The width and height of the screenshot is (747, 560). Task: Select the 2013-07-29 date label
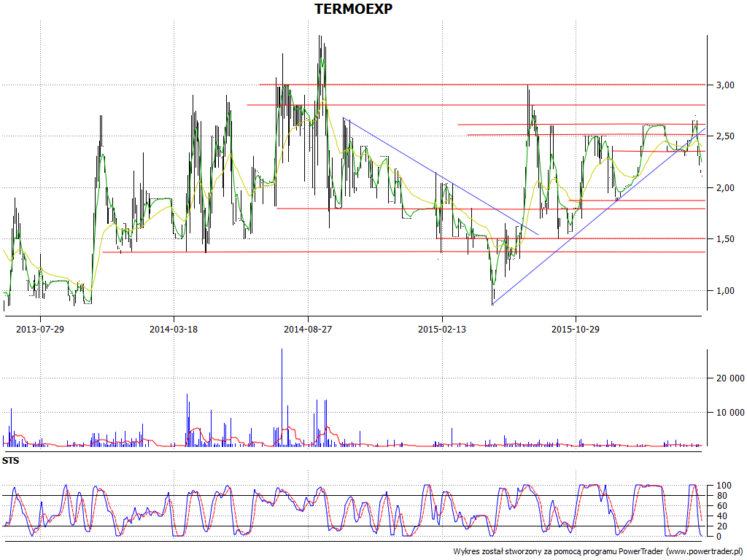(40, 329)
